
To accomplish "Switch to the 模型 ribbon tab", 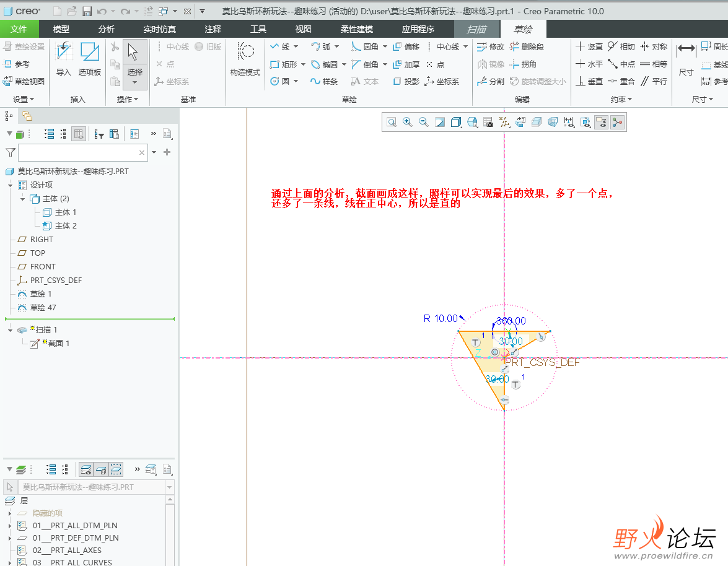I will (61, 29).
